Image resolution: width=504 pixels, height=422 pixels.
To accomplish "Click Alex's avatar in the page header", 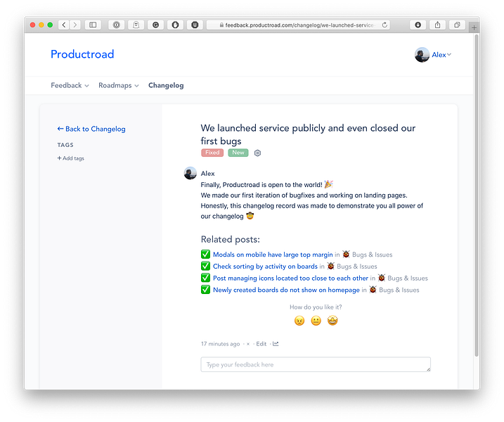I will [x=422, y=55].
